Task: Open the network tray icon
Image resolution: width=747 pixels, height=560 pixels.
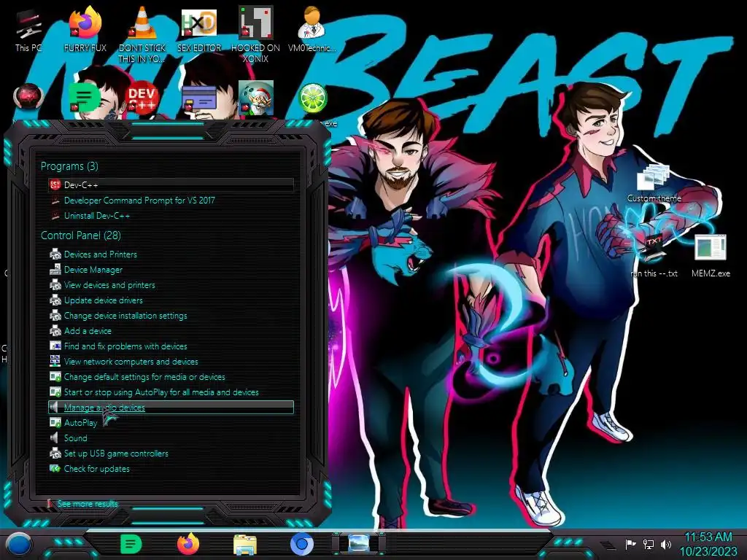Action: [x=649, y=544]
